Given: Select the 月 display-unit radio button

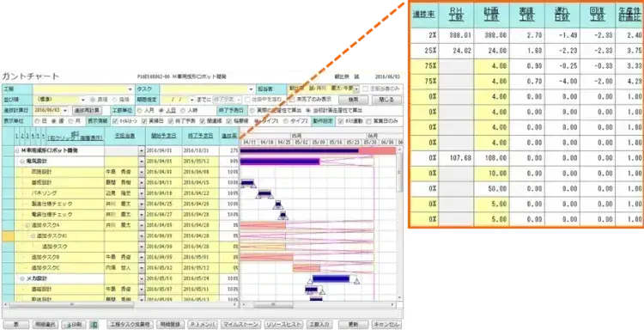Looking at the screenshot, I should click(70, 121).
